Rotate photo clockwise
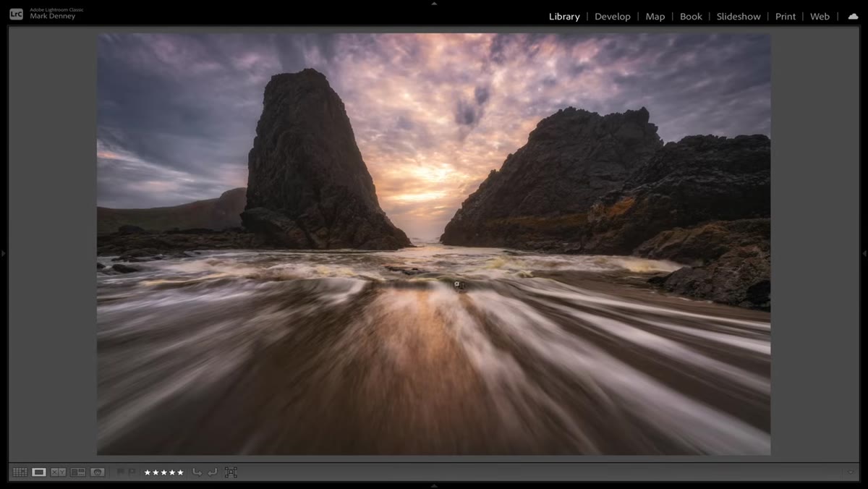The width and height of the screenshot is (868, 489). [x=212, y=472]
